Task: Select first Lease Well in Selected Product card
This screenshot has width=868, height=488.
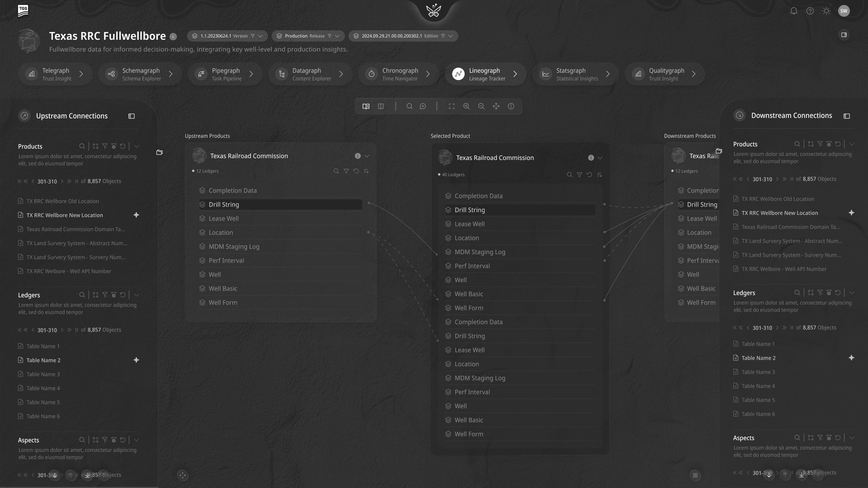Action: tap(520, 224)
